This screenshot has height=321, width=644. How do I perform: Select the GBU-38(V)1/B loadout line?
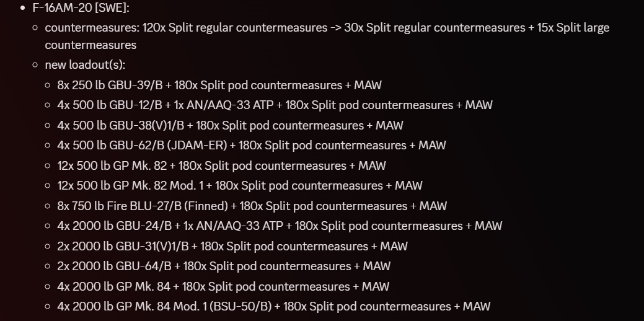(230, 125)
